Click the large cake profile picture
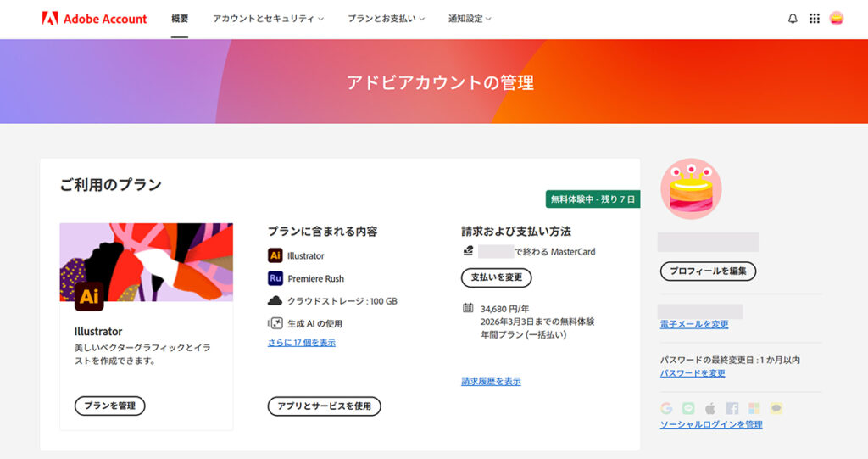 point(691,189)
